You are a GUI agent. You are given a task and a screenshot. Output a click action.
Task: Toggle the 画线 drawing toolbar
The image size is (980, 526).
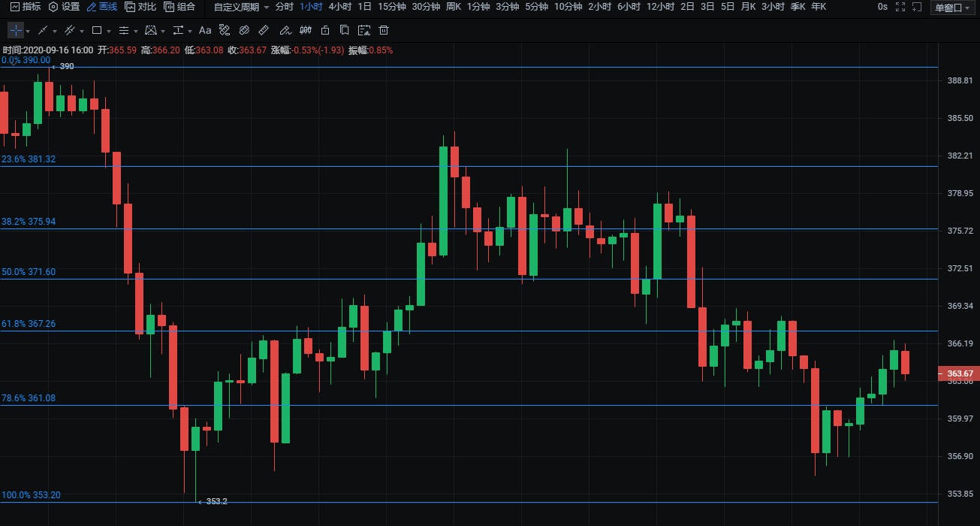click(102, 7)
